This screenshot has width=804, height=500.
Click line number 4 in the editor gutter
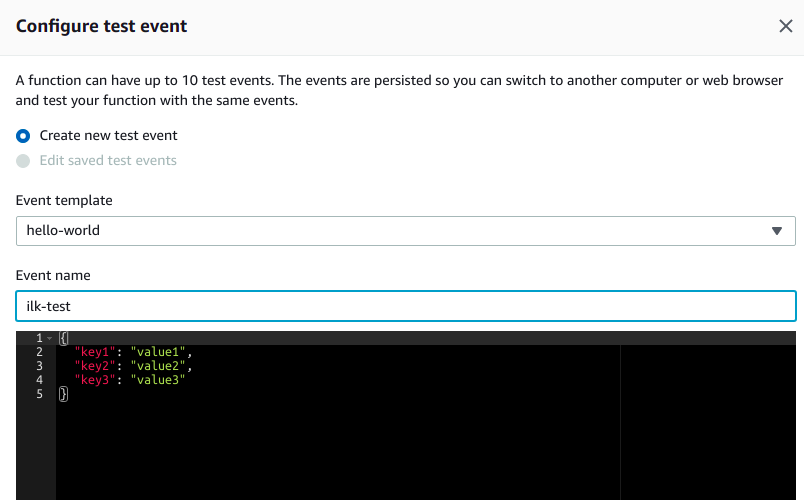pyautogui.click(x=39, y=380)
